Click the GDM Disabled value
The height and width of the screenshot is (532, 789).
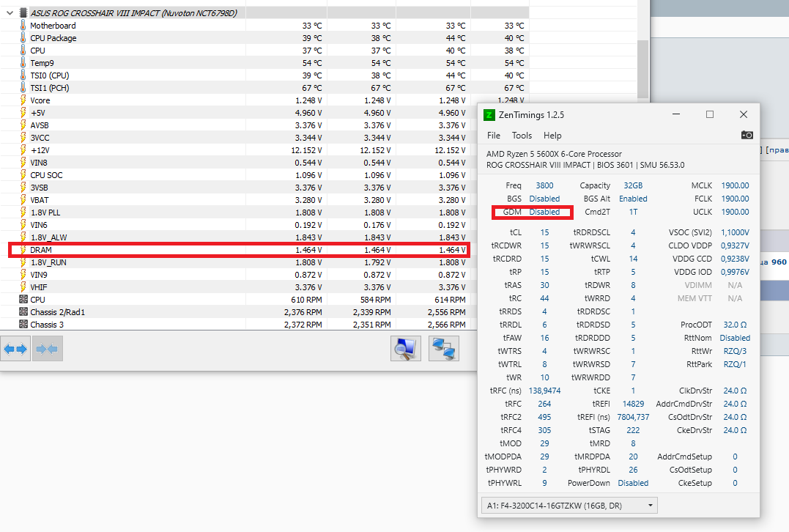(544, 212)
